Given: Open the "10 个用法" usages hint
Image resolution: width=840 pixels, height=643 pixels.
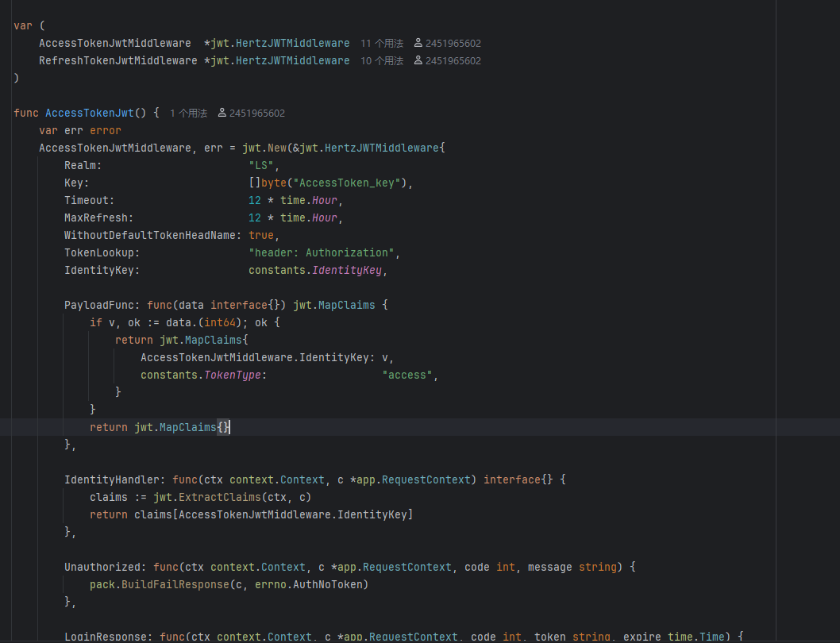Looking at the screenshot, I should tap(382, 61).
